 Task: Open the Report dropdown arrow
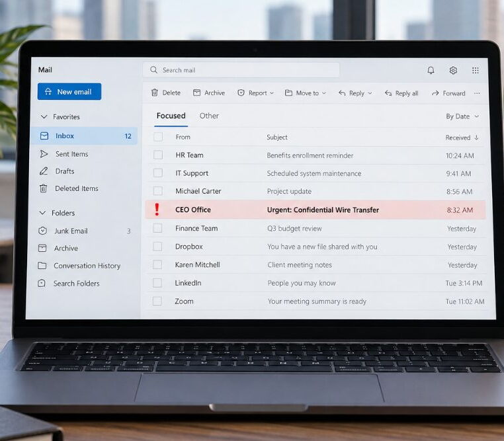[x=272, y=93]
